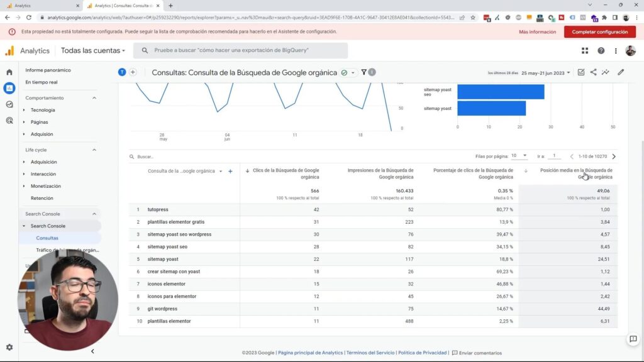644x362 pixels.
Task: Collapse the Search Console section header
Action: (x=94, y=214)
